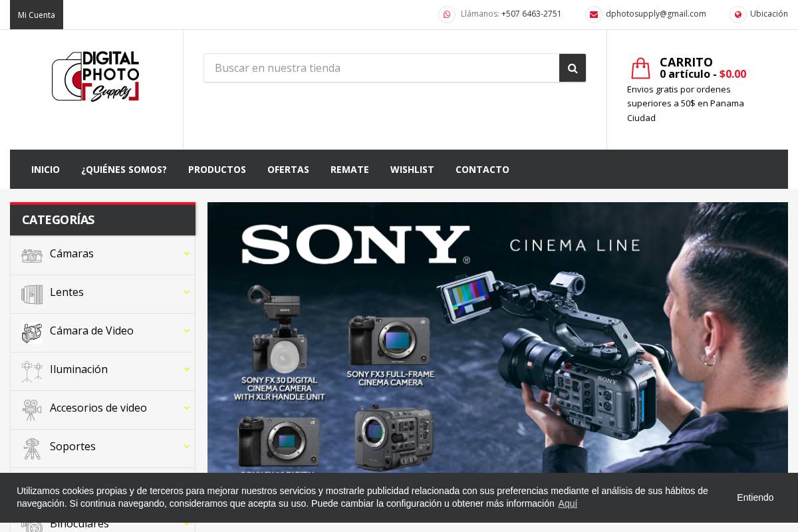The image size is (798, 532).
Task: Select the Iluminación lighting icon in sidebar
Action: (x=31, y=371)
